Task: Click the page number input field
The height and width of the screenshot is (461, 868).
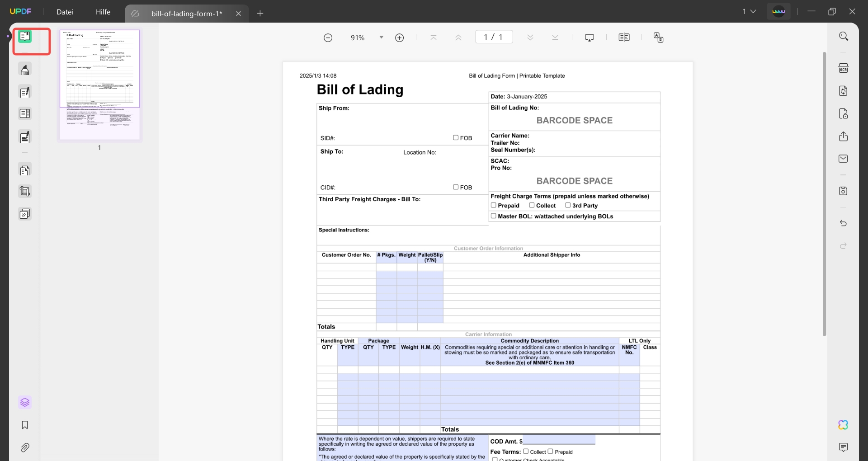Action: click(494, 37)
